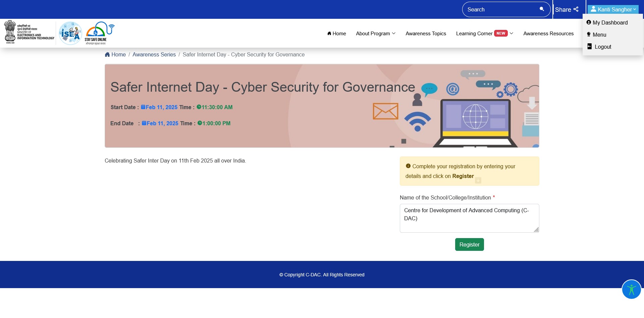Open My Dashboard from user menu
Image resolution: width=644 pixels, height=318 pixels.
point(610,22)
